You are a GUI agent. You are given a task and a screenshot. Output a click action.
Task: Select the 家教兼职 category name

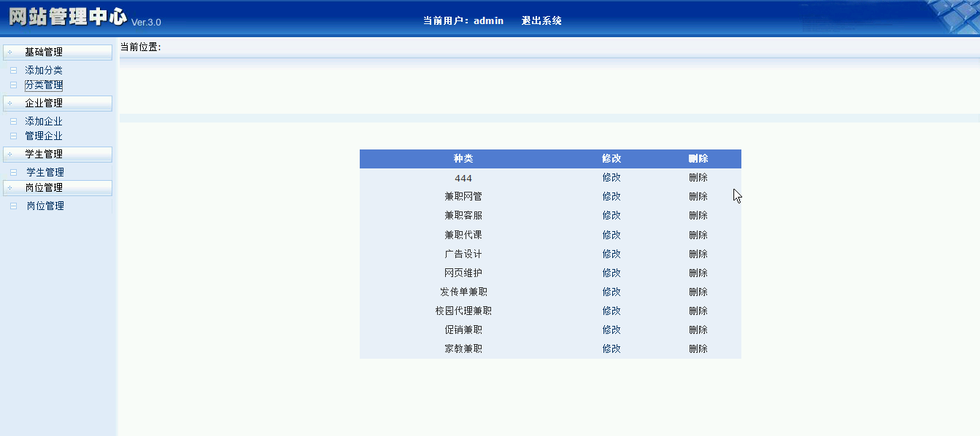click(x=463, y=349)
